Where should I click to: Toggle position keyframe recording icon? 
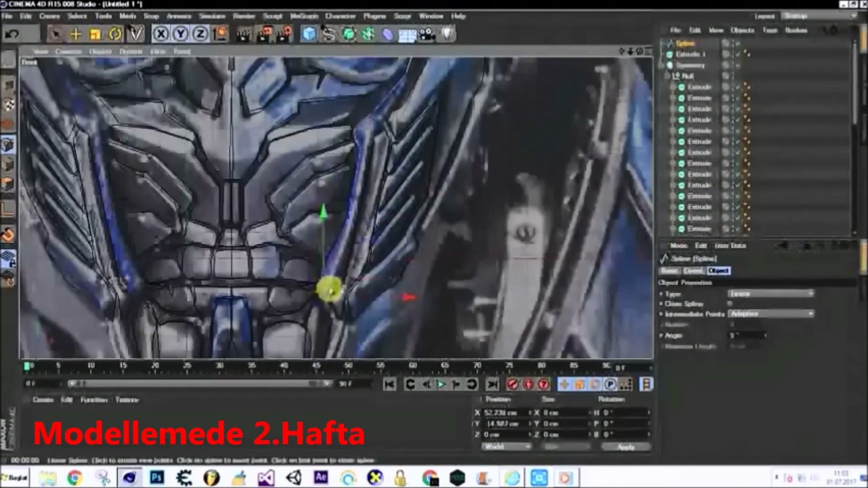click(564, 384)
